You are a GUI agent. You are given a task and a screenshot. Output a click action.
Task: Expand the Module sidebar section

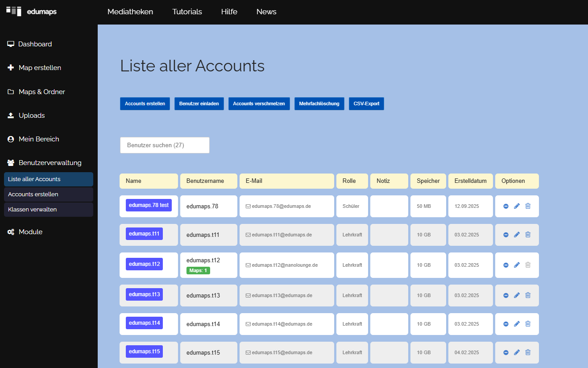click(x=30, y=232)
